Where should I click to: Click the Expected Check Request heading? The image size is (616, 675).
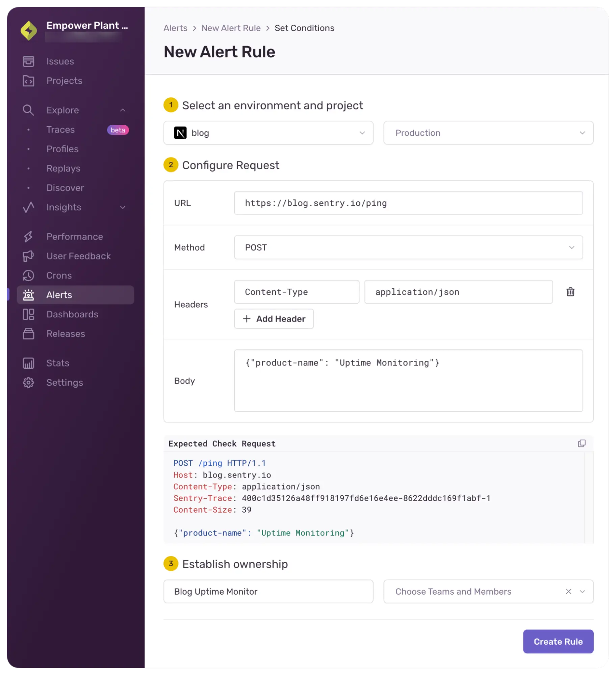222,444
